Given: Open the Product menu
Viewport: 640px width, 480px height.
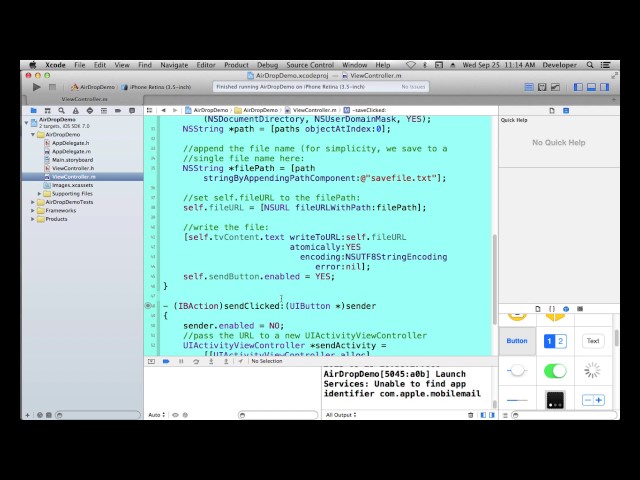Looking at the screenshot, I should coord(236,65).
